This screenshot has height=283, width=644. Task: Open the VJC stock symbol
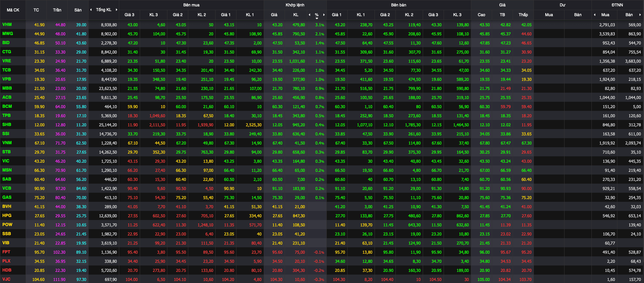click(x=6, y=279)
